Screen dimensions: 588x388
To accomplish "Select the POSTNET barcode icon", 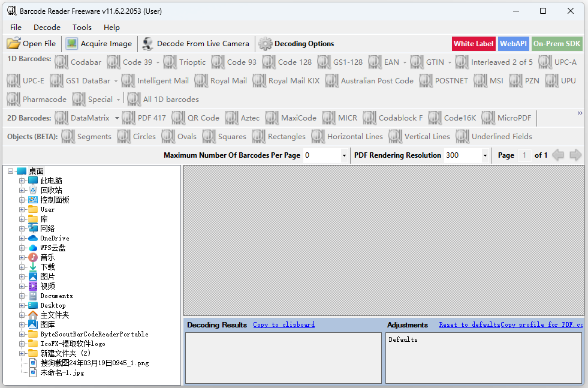I will pyautogui.click(x=426, y=81).
